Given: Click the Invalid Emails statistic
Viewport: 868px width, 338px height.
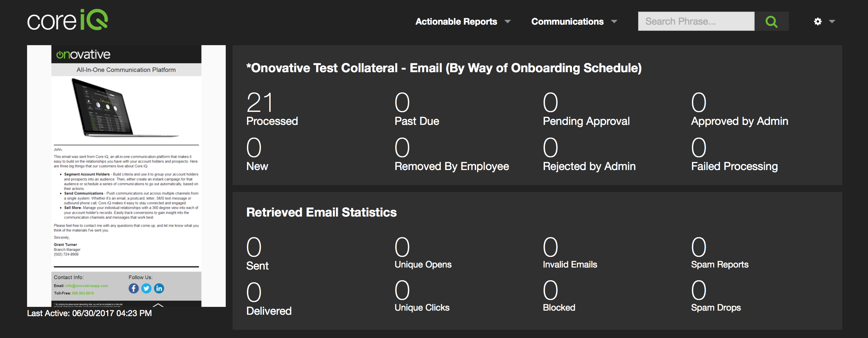Looking at the screenshot, I should 570,253.
